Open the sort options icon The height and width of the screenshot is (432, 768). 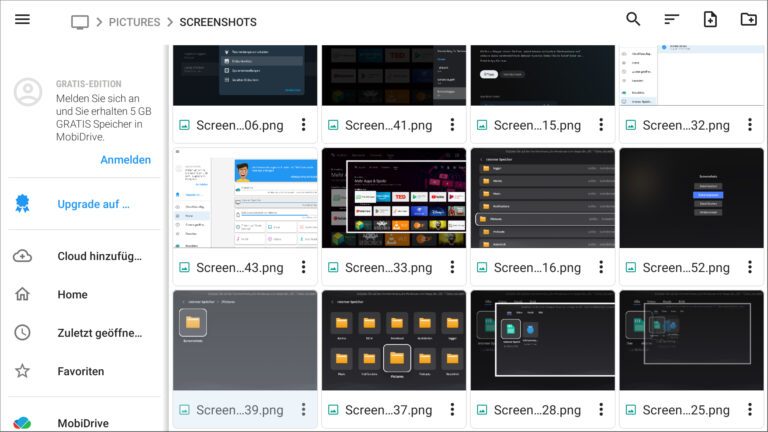click(672, 19)
